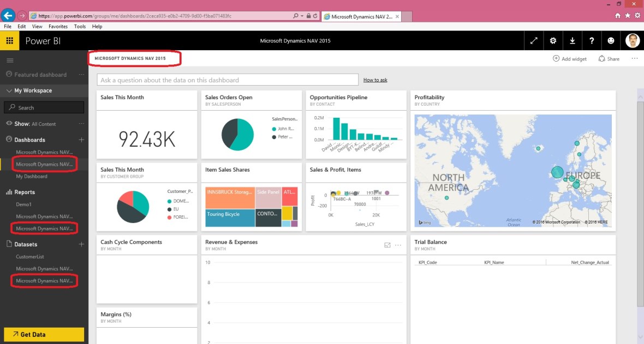Click the Get Data button
Viewport: 644px width, 344px height.
(x=44, y=334)
